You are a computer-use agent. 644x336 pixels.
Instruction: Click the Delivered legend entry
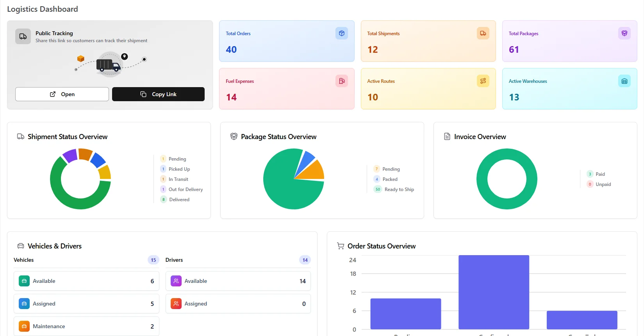175,200
